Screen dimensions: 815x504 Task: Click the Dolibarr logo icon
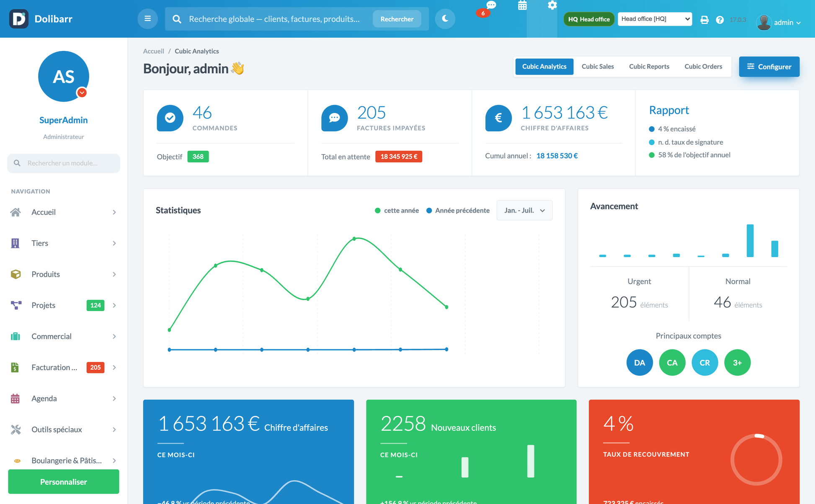click(19, 19)
